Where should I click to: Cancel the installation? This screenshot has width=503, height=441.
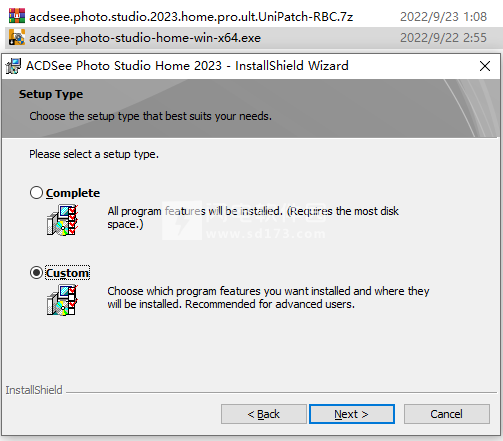click(x=447, y=414)
